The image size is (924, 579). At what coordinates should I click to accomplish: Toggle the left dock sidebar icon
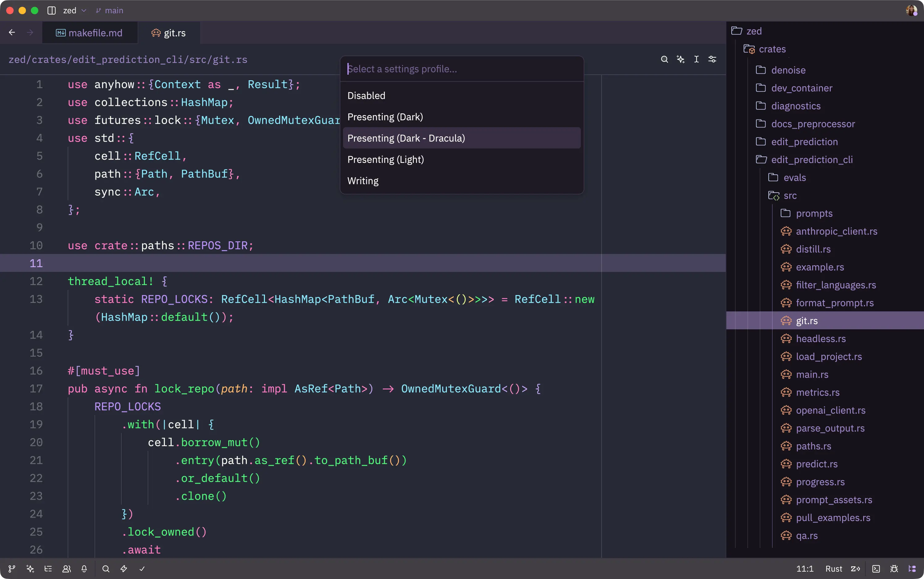(51, 10)
